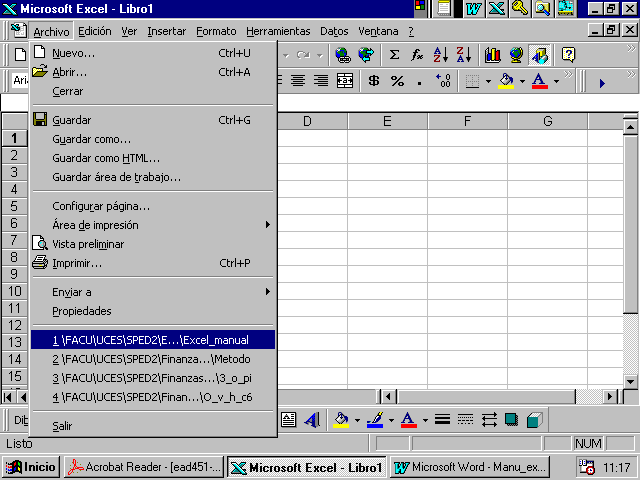The width and height of the screenshot is (640, 480).
Task: Open the Herramientas menu
Action: [278, 31]
